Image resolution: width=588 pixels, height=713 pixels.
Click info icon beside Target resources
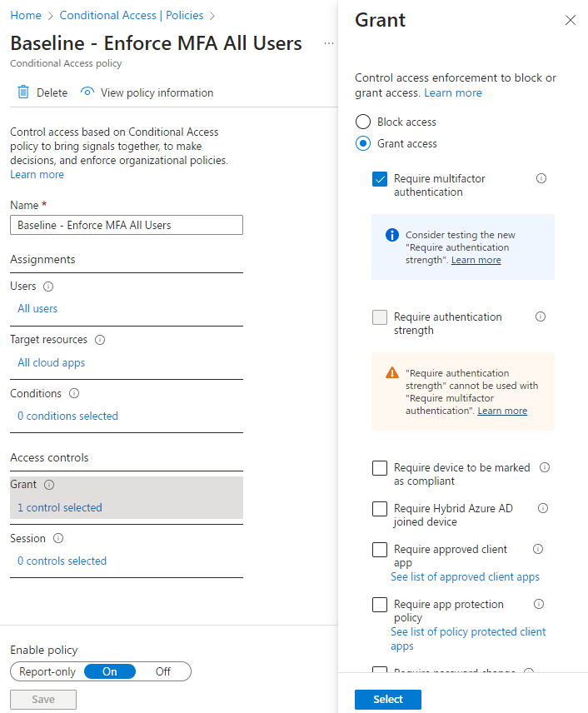click(100, 340)
